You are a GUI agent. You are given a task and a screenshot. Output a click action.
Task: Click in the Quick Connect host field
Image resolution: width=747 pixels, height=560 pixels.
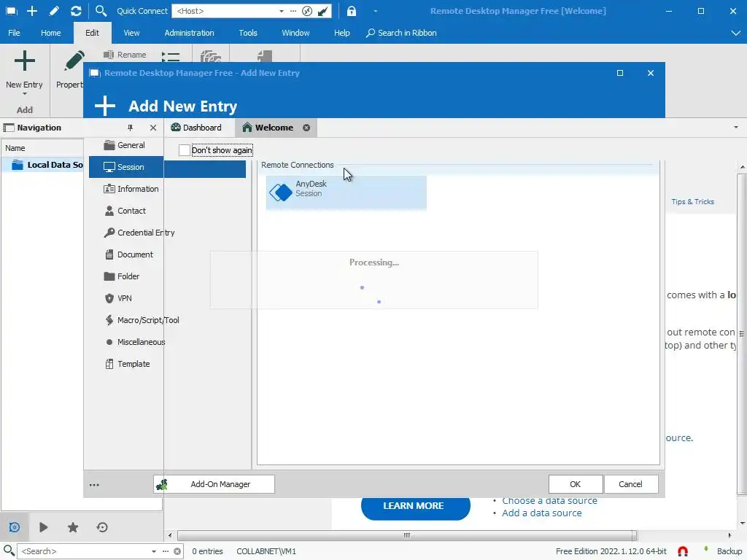coord(225,11)
